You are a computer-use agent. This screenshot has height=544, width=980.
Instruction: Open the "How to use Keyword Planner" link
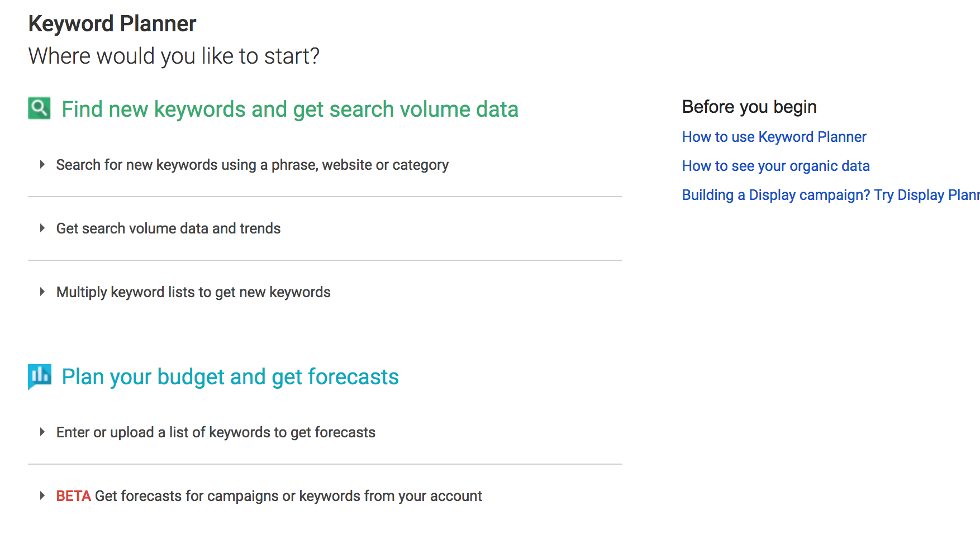click(774, 137)
